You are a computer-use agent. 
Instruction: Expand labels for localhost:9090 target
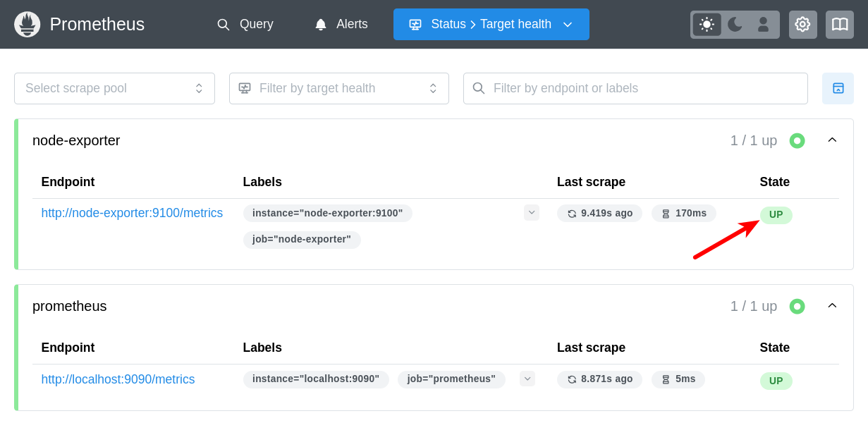pyautogui.click(x=527, y=379)
